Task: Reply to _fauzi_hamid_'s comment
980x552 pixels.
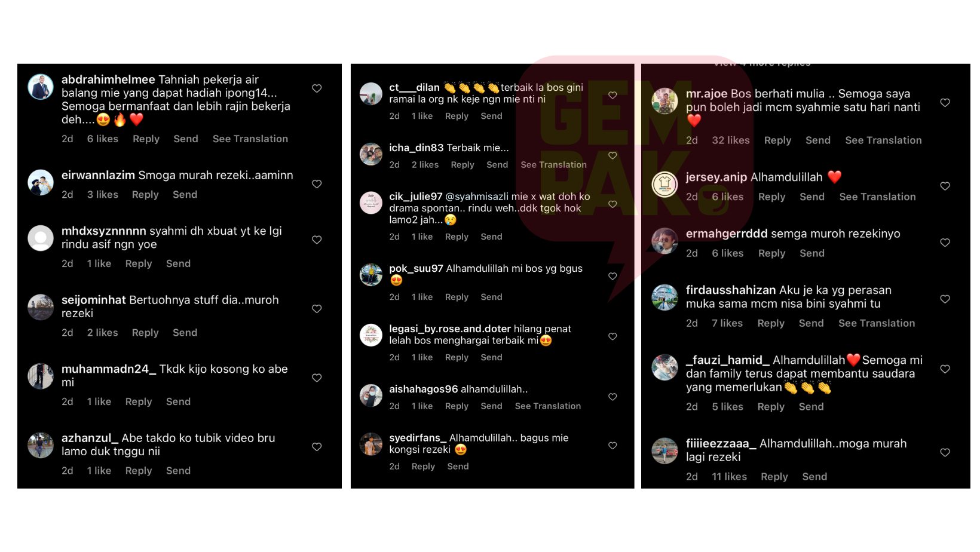Action: tap(771, 407)
